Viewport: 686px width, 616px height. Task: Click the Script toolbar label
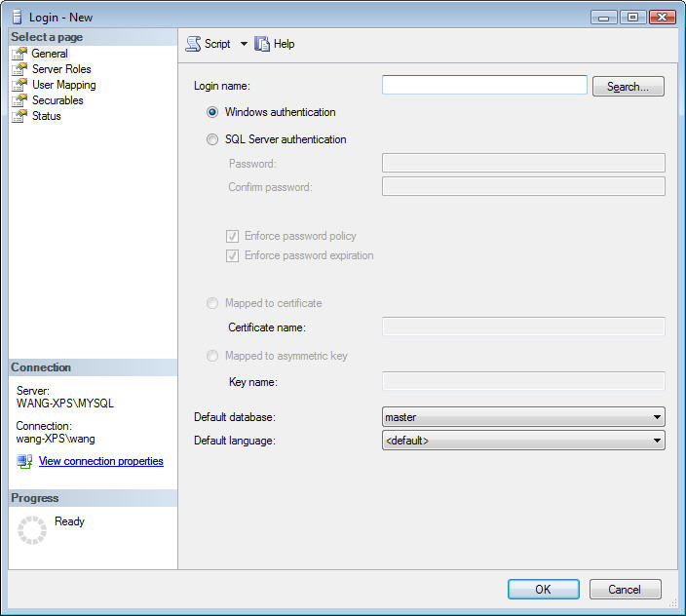point(217,44)
